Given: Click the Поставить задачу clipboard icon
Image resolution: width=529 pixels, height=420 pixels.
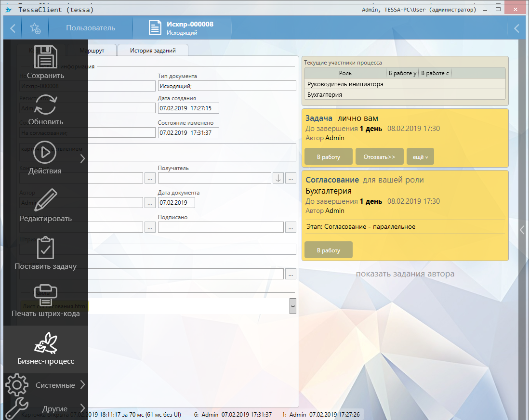Looking at the screenshot, I should 46,248.
